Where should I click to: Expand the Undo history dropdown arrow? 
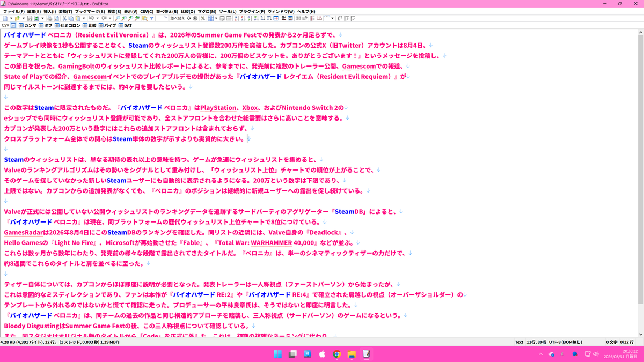point(97,18)
